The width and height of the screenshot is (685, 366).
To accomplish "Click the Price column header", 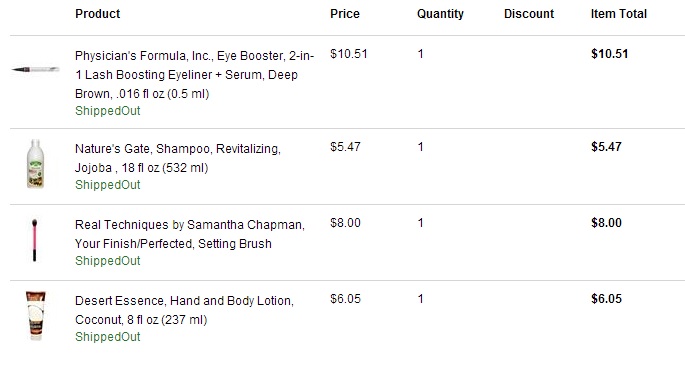I will click(x=345, y=14).
